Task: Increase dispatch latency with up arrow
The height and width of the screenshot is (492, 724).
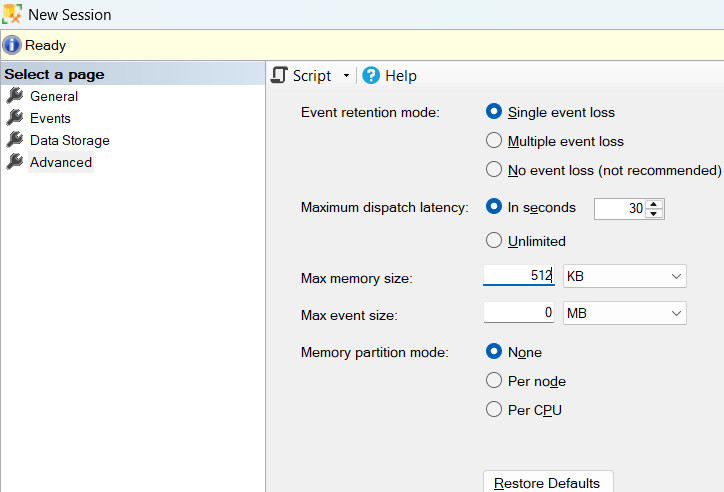Action: click(x=654, y=204)
